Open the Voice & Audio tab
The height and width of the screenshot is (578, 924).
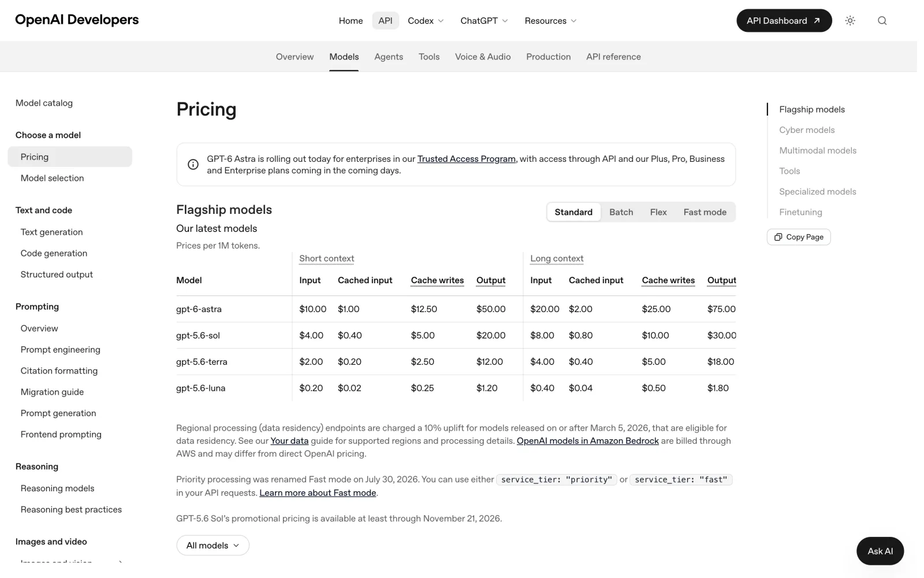(x=483, y=57)
